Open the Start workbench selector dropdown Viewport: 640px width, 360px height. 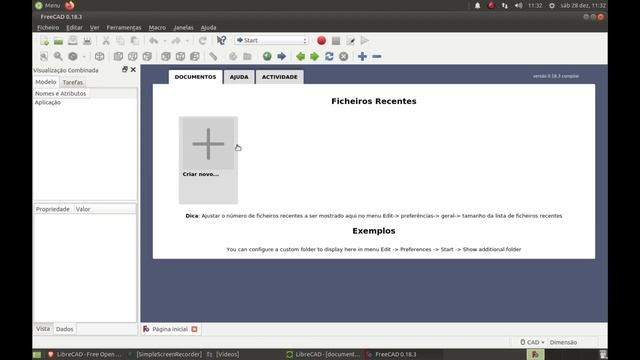point(271,40)
